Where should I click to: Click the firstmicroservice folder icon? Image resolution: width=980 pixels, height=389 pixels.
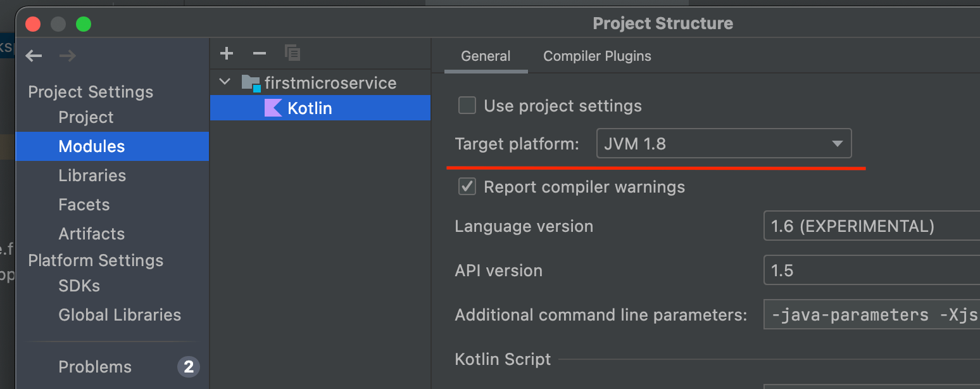(251, 82)
